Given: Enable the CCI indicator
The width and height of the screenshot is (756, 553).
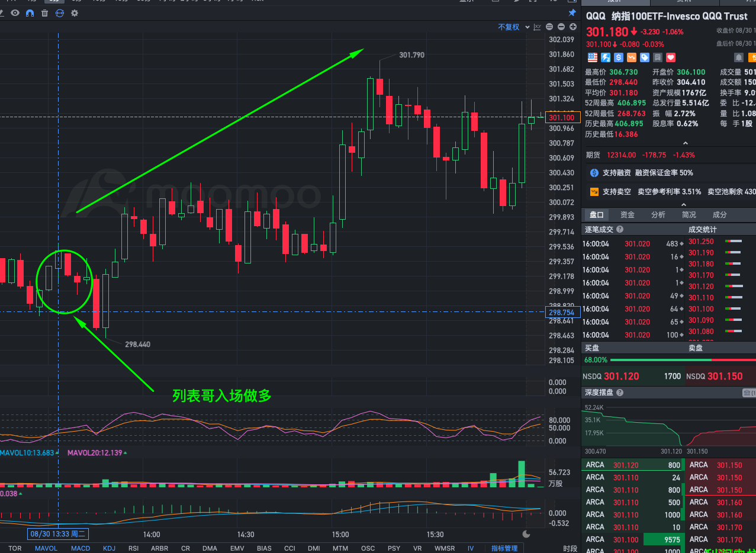Looking at the screenshot, I should pyautogui.click(x=289, y=548).
